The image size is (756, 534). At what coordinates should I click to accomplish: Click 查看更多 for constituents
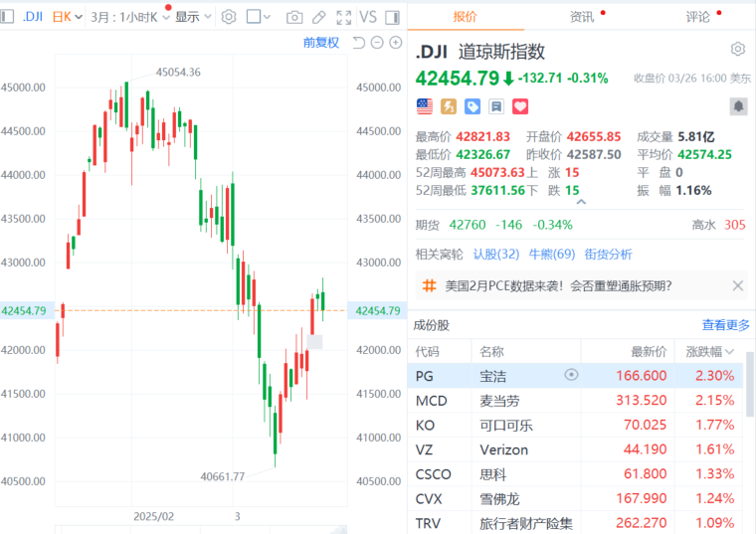point(725,325)
